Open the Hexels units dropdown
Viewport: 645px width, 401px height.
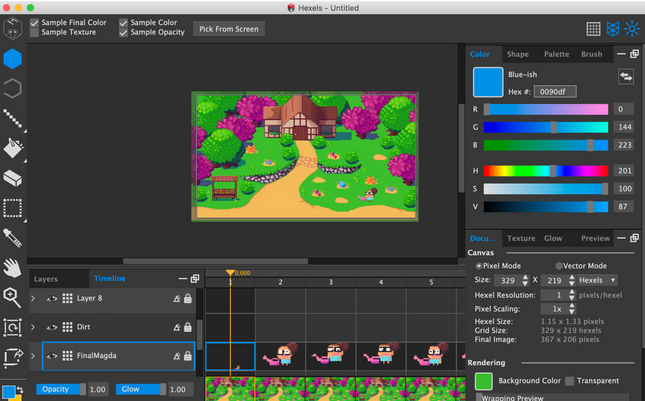click(597, 280)
